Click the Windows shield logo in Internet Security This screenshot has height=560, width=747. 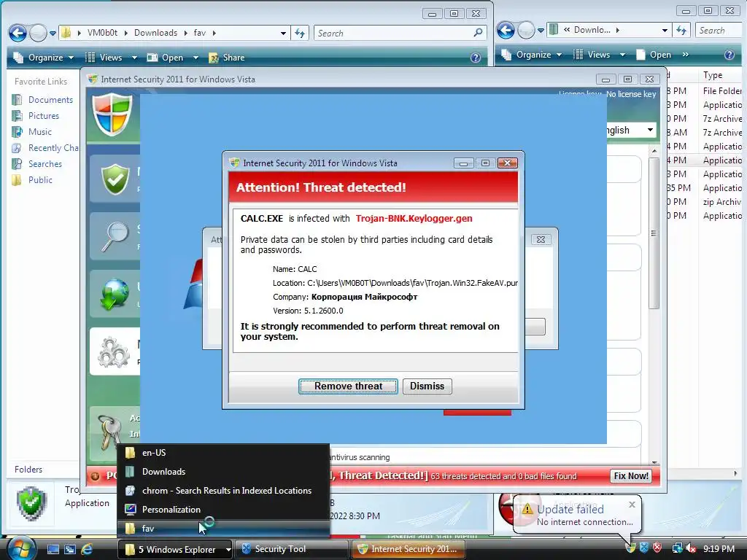(112, 115)
